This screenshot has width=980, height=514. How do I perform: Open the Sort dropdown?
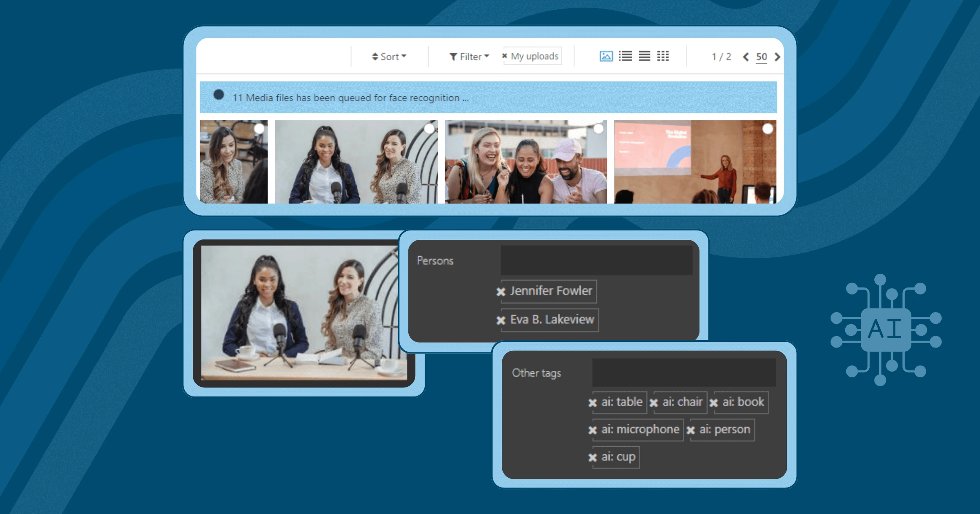coord(389,57)
